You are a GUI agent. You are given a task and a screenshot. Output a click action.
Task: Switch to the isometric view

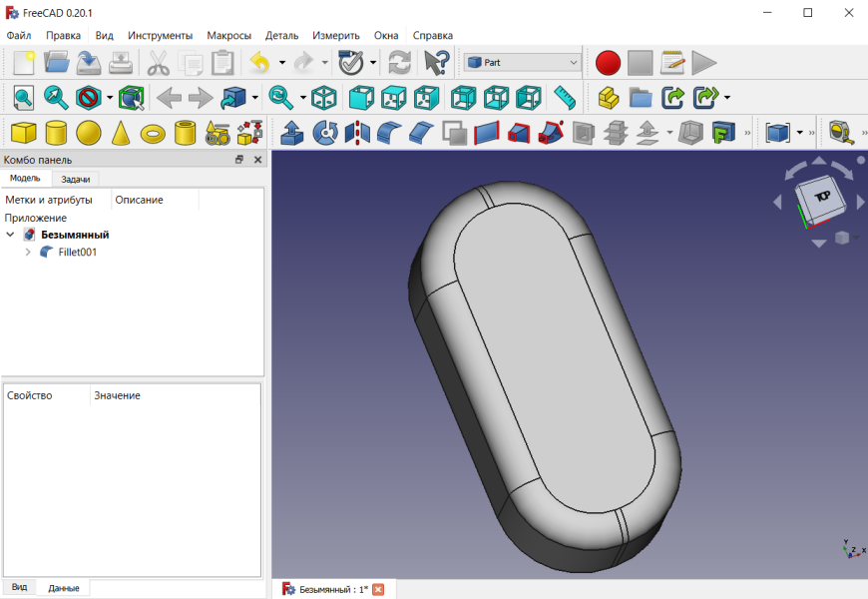tap(324, 98)
